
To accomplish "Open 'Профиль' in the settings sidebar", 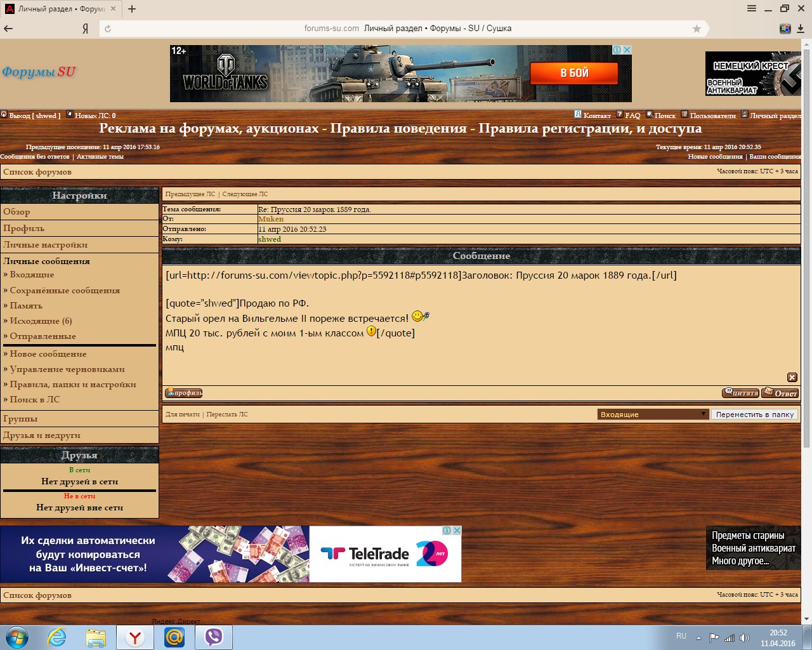I will (x=24, y=229).
